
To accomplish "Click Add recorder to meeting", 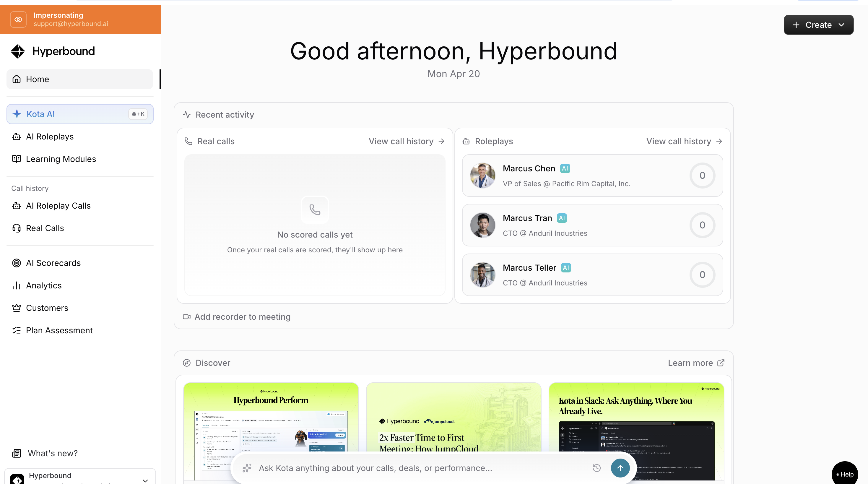I will click(x=237, y=317).
